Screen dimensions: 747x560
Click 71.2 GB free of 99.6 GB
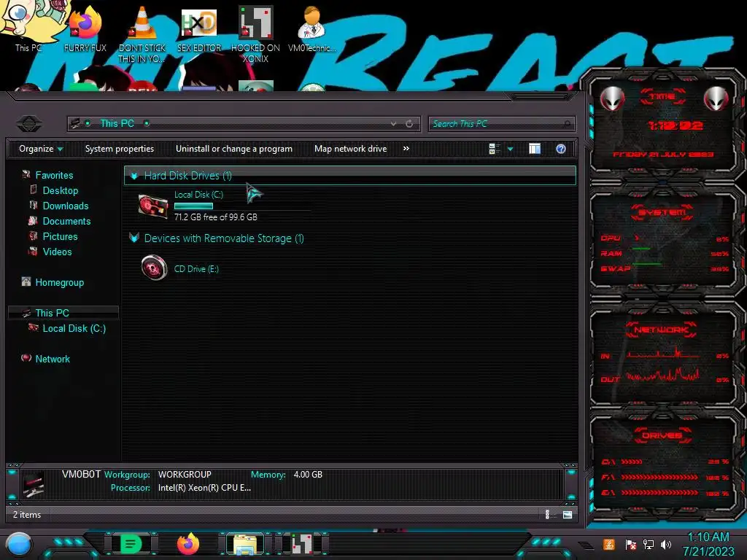click(x=216, y=217)
